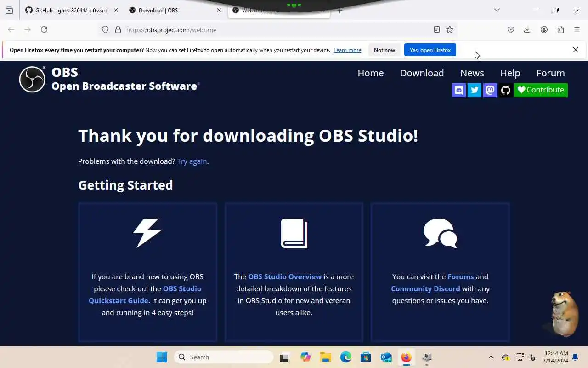Open Firefox application menu

pos(577,29)
